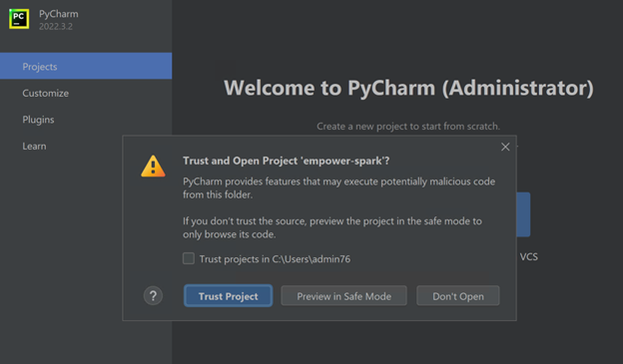The image size is (623, 364).
Task: Close the Trust Project dialog
Action: (505, 147)
